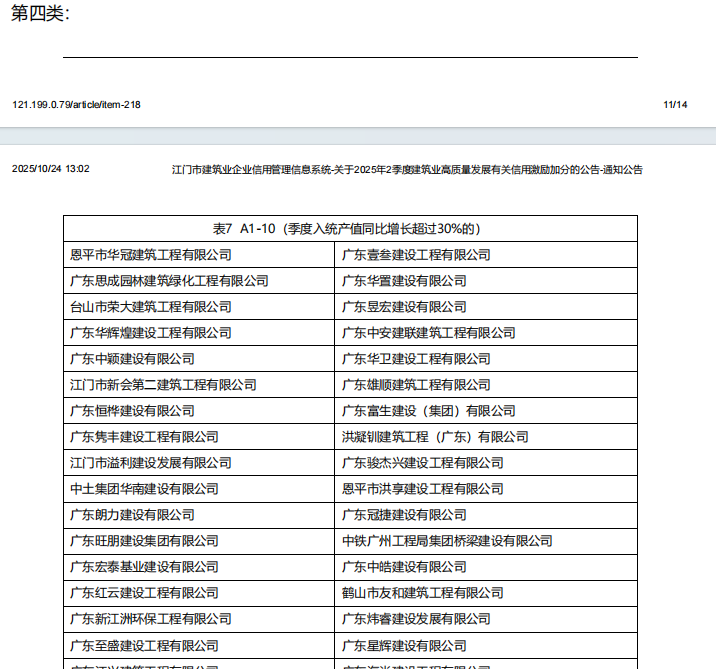Click the 鹤山市友和建筑工程有限公司 cell

click(423, 593)
